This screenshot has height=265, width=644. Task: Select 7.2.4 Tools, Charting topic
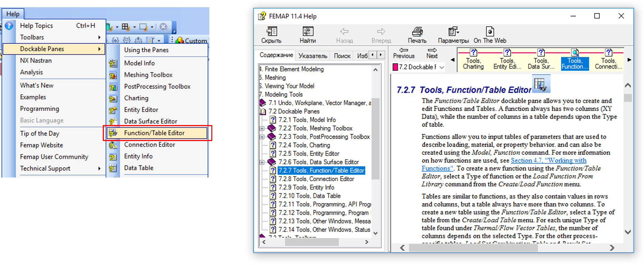[x=304, y=145]
